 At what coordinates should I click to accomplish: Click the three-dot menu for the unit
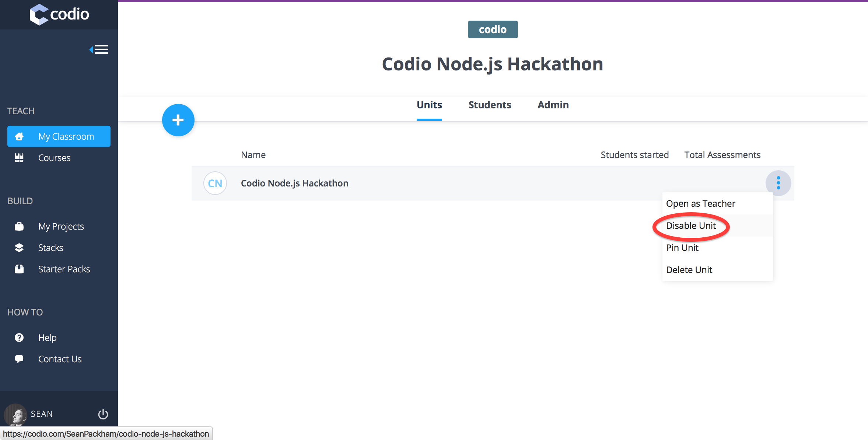click(778, 183)
